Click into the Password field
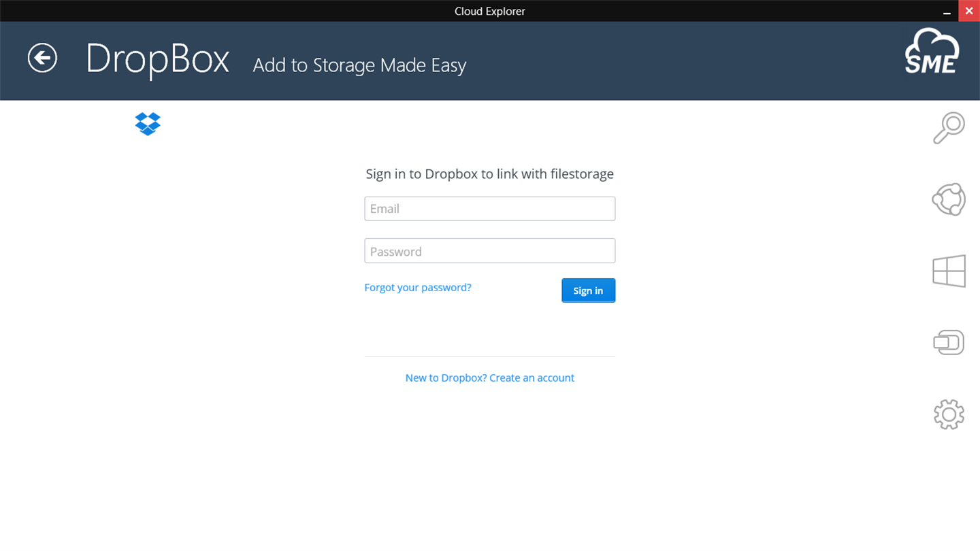 click(489, 251)
